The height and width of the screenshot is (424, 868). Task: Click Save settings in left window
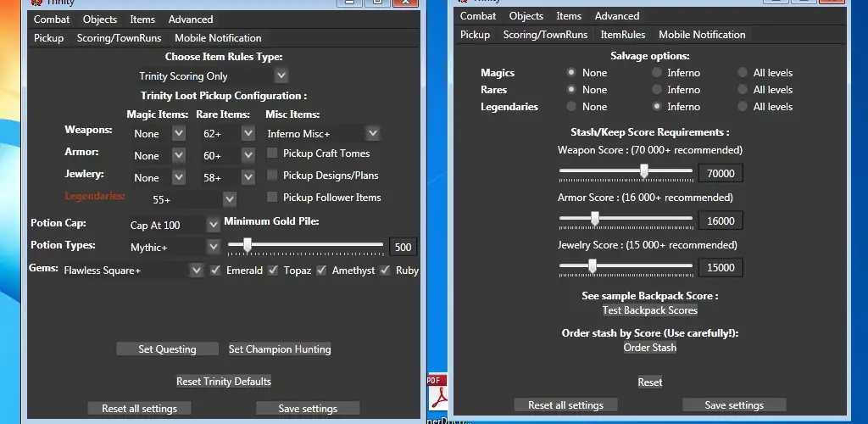click(x=308, y=409)
